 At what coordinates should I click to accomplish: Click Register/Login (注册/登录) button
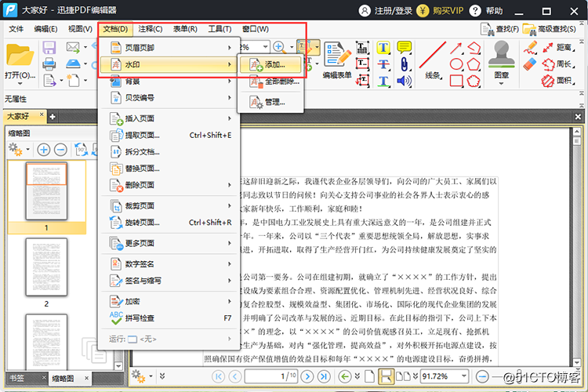(x=386, y=10)
